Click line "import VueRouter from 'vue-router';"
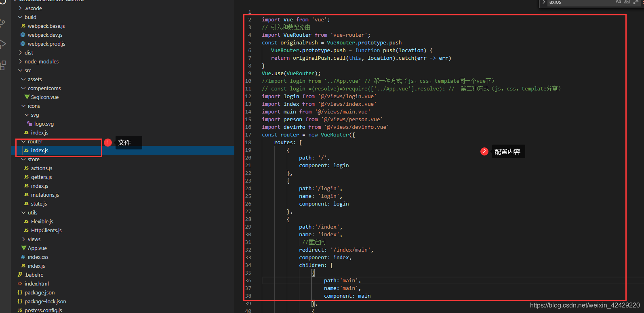Screen dimensions: 644x313 [316, 35]
